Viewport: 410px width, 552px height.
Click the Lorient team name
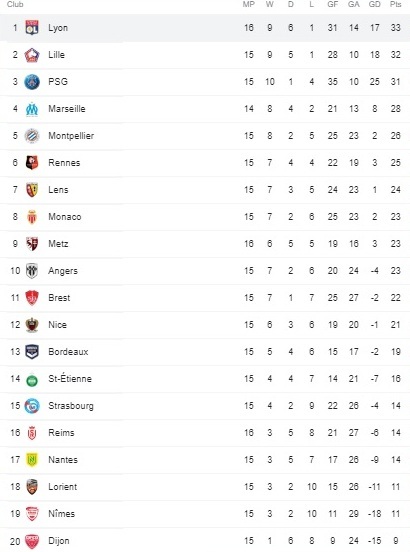(x=62, y=487)
